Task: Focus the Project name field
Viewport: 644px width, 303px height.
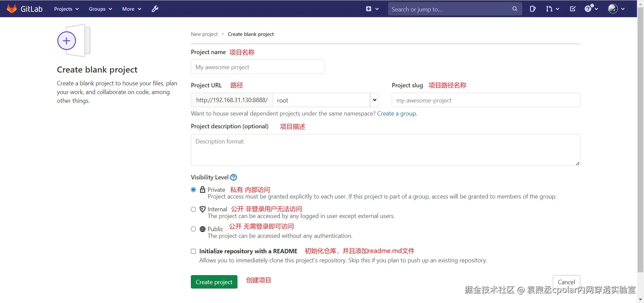Action: coord(258,67)
